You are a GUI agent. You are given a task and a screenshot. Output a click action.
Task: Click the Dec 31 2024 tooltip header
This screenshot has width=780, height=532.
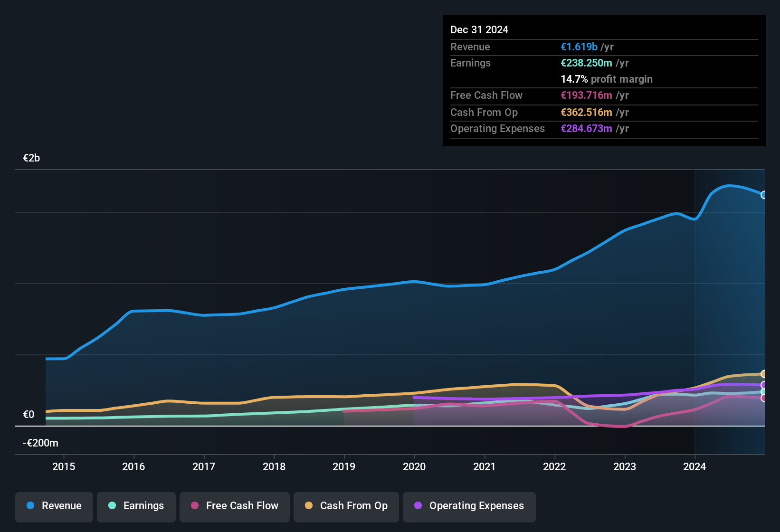tap(479, 29)
